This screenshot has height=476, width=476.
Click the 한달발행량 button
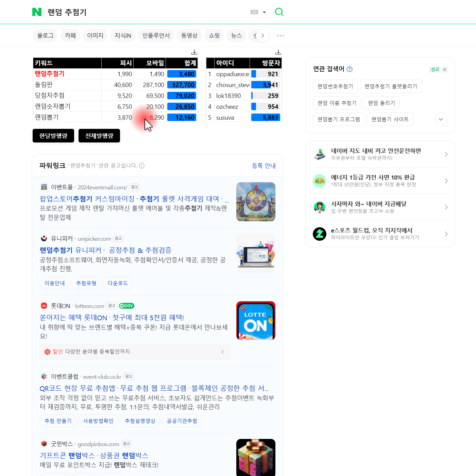[53, 136]
